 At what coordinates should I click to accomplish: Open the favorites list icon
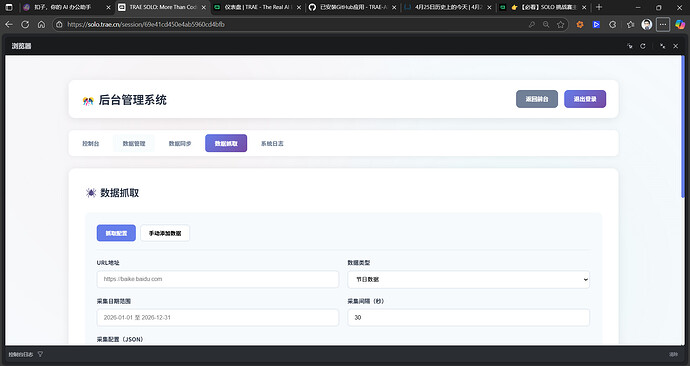tap(630, 25)
